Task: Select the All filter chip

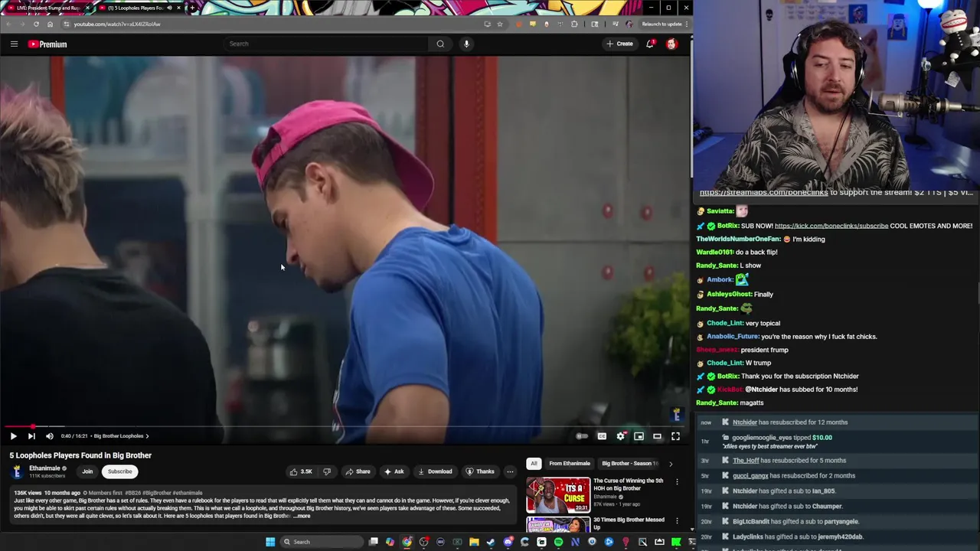Action: point(534,463)
